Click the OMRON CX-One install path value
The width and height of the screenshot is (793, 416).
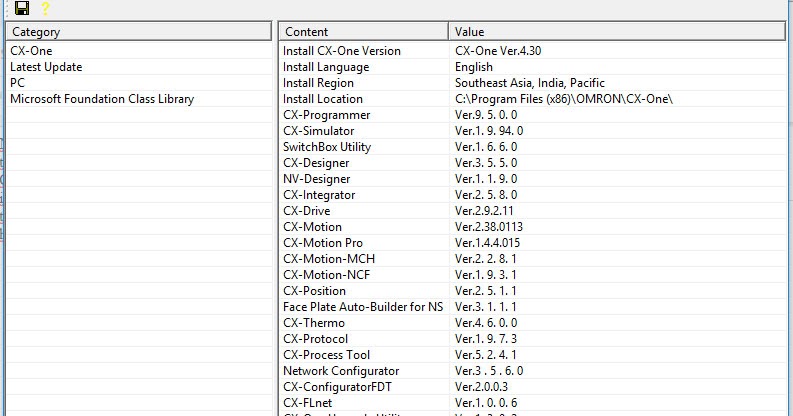[x=563, y=99]
